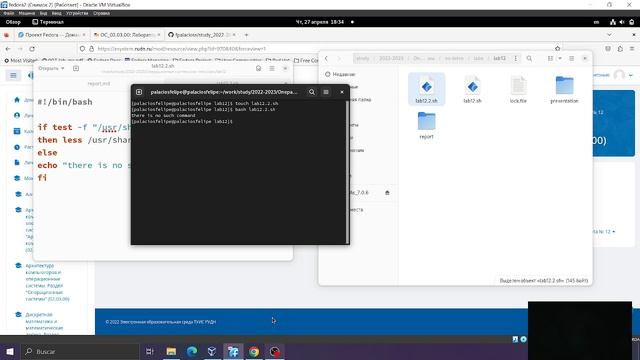
Task: Eject the VBox_GAs_7.0.6 volume
Action: click(387, 193)
